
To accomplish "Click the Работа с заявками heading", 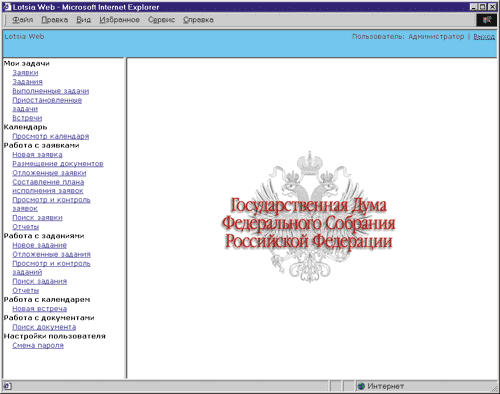I will 41,145.
